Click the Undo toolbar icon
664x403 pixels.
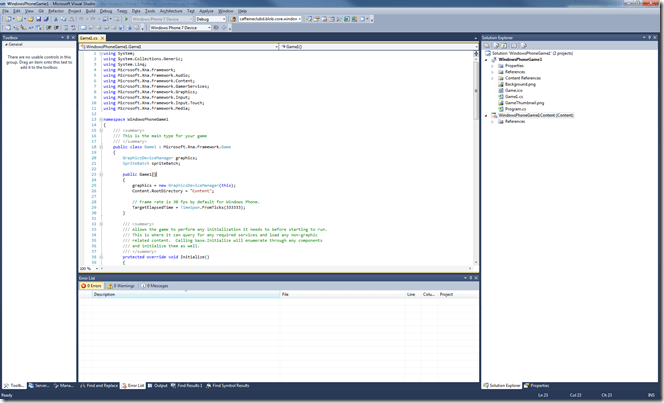(x=81, y=19)
